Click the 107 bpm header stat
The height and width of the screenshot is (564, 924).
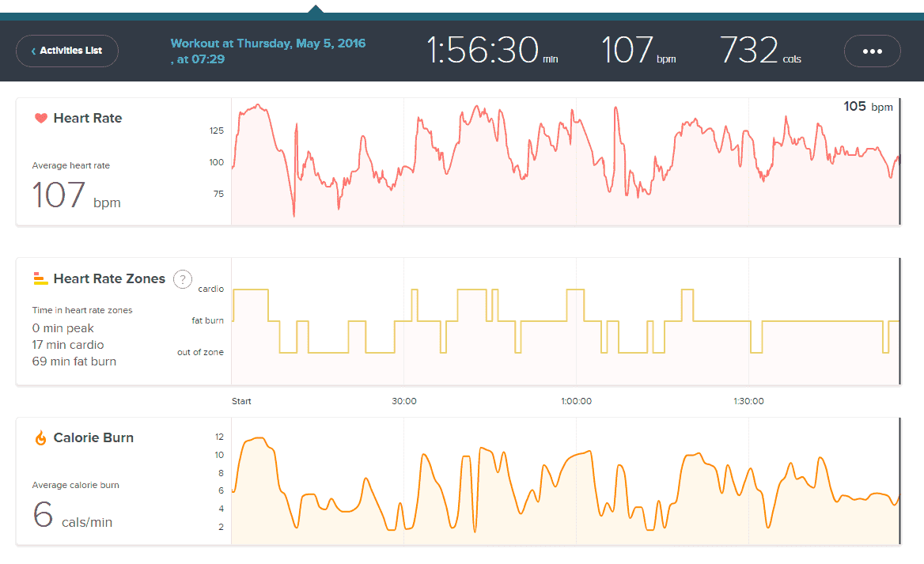coord(638,50)
